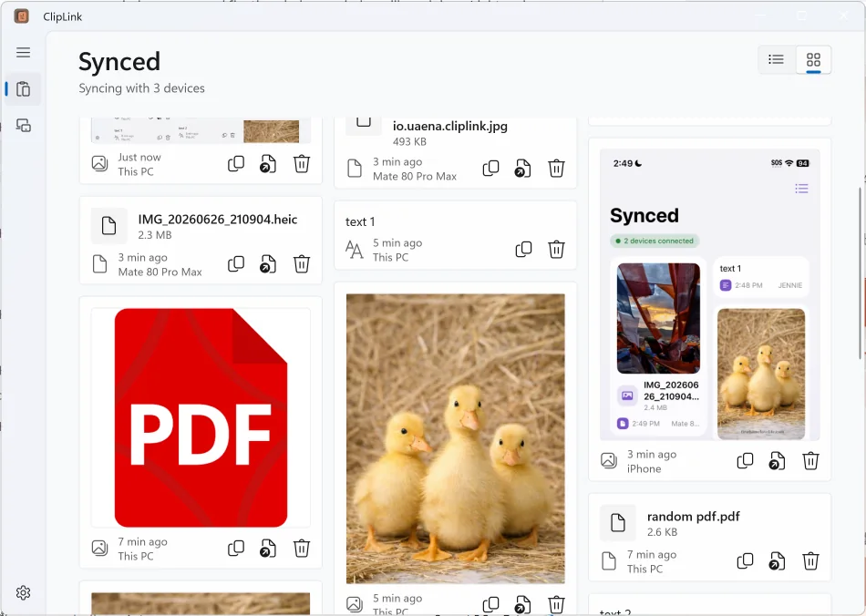Save the ducklings image clip to file
Viewport: 866px width, 616px height.
(x=522, y=605)
